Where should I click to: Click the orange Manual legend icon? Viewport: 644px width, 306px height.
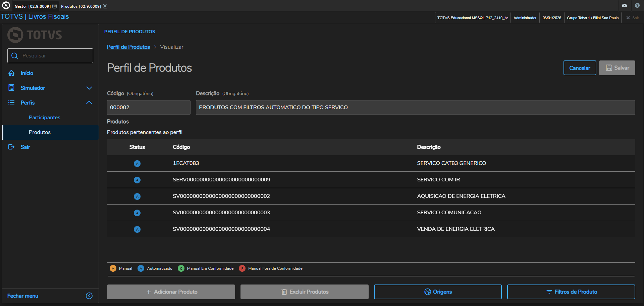[113, 268]
